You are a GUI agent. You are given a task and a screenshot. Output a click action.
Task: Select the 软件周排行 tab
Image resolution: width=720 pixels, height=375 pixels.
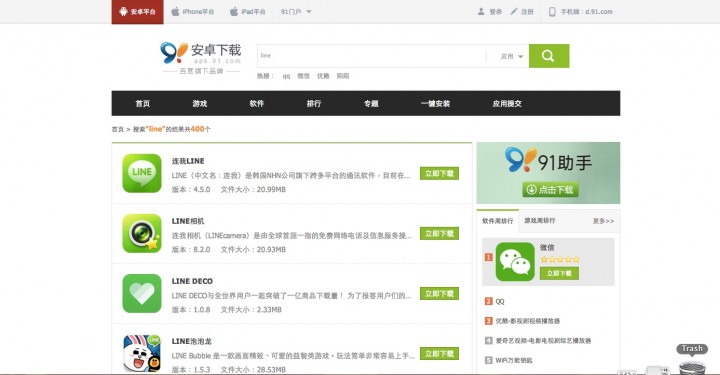click(x=498, y=221)
